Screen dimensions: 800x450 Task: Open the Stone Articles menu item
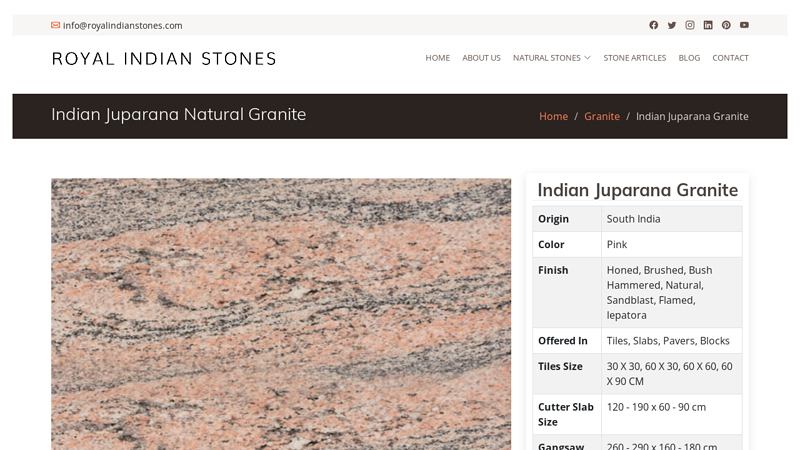point(635,58)
